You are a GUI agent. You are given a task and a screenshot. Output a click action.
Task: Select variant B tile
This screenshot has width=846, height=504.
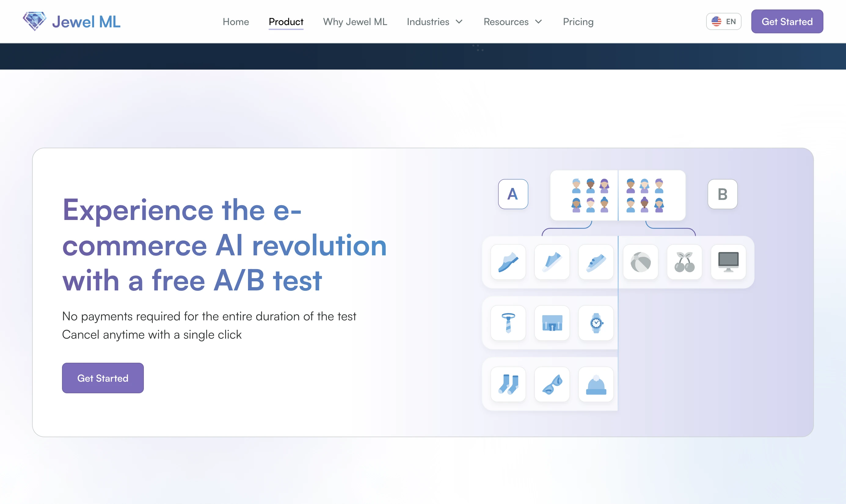(x=722, y=194)
